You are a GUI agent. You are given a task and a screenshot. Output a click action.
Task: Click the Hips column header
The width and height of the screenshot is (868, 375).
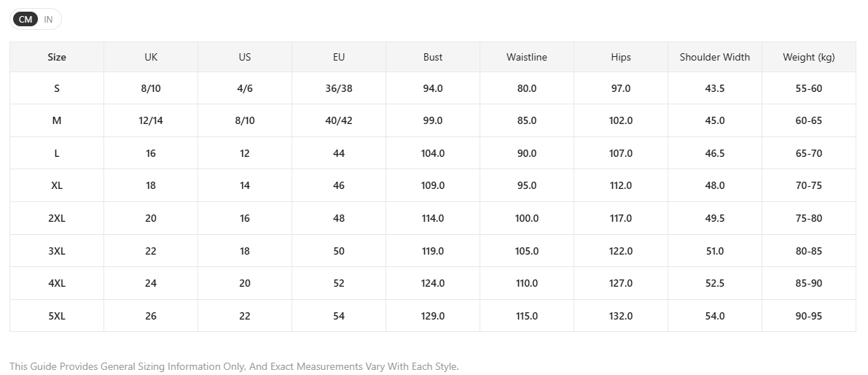pyautogui.click(x=621, y=57)
